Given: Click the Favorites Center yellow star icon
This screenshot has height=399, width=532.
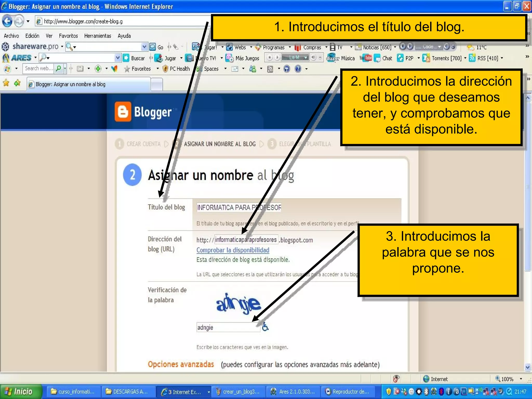Looking at the screenshot, I should coord(6,83).
